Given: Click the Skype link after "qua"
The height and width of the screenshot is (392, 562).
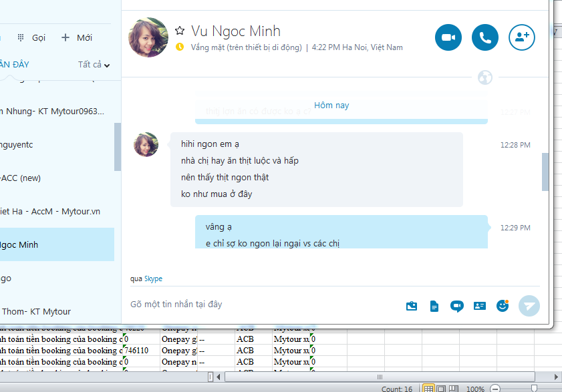Looking at the screenshot, I should coord(153,278).
